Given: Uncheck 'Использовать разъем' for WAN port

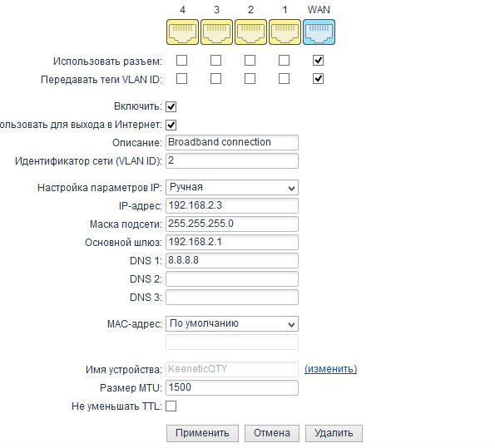Looking at the screenshot, I should (x=318, y=60).
